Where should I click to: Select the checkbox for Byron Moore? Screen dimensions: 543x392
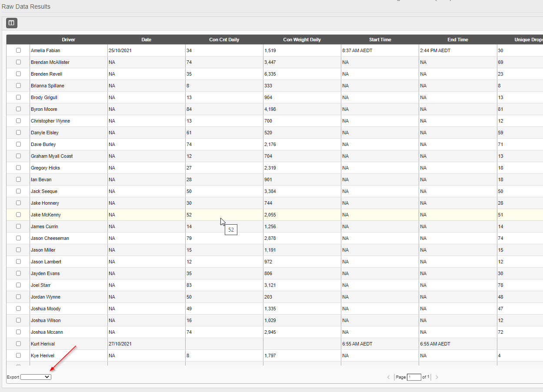[x=18, y=109]
